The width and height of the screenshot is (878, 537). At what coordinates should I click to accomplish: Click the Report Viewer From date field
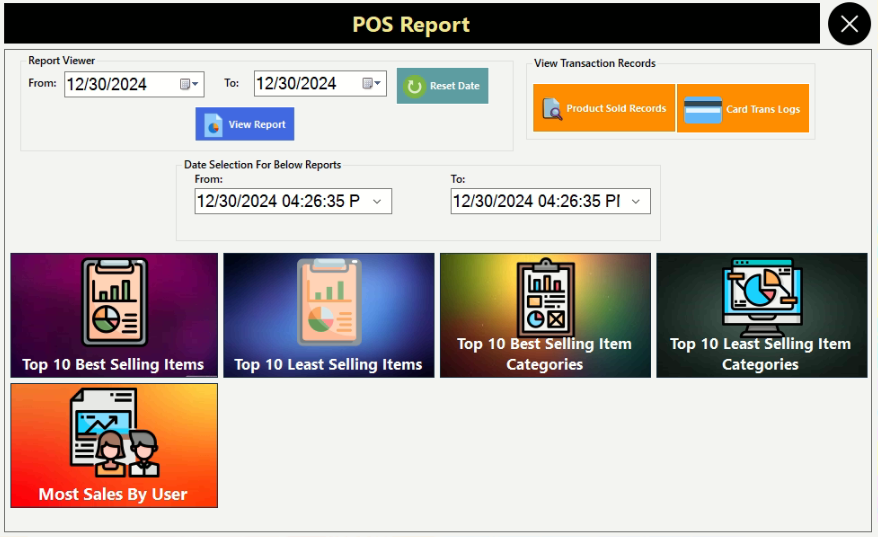tap(134, 84)
